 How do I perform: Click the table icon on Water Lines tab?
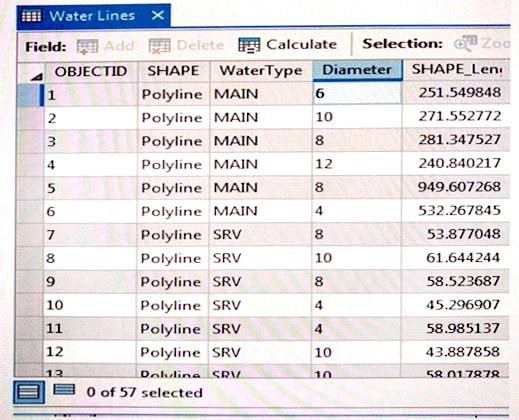(x=32, y=16)
